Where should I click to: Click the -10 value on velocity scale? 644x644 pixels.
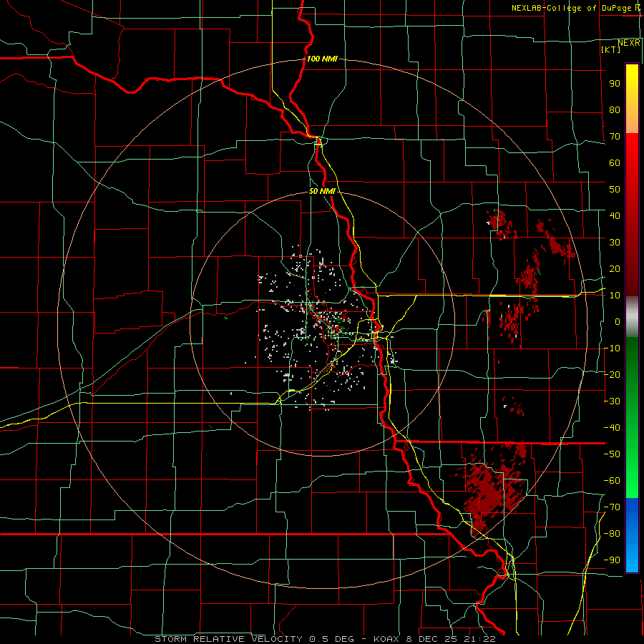(x=612, y=348)
